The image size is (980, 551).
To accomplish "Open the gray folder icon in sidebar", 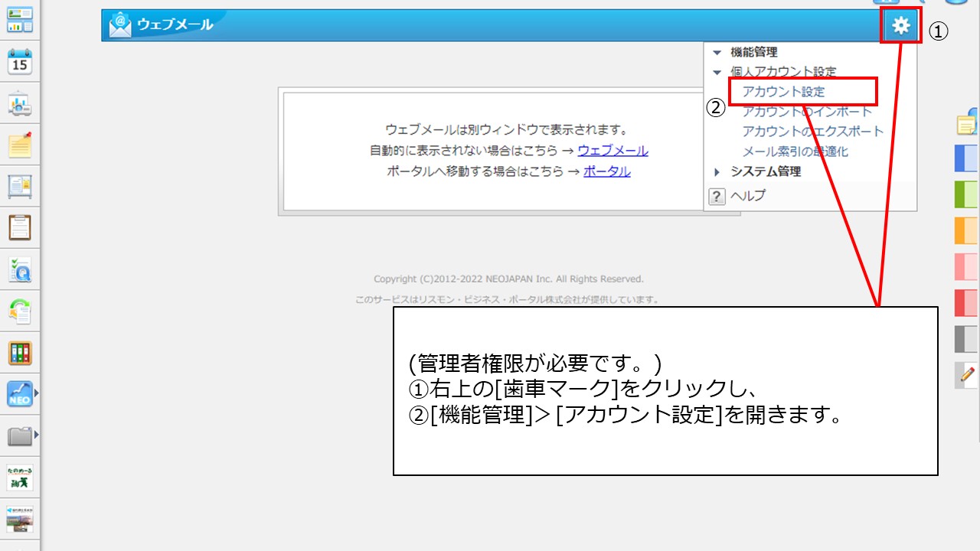I will (19, 436).
